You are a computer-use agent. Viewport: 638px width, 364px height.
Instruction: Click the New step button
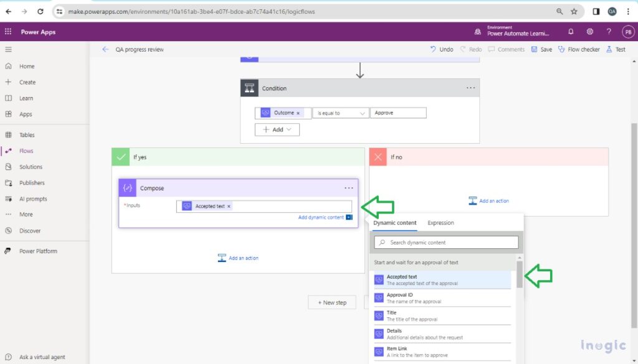[x=331, y=302]
